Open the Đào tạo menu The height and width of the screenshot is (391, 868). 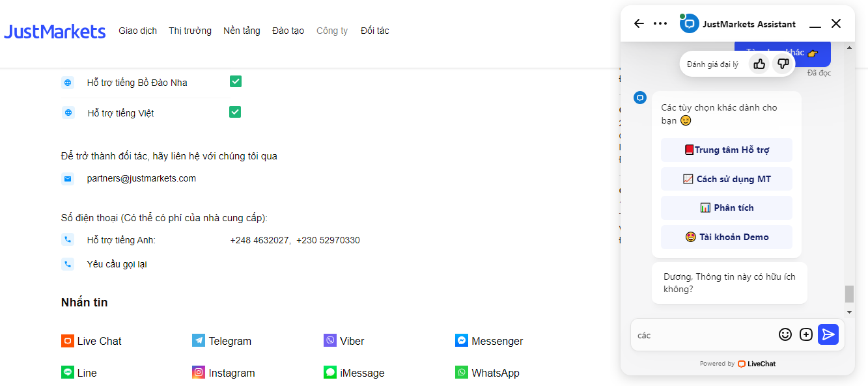click(x=288, y=31)
